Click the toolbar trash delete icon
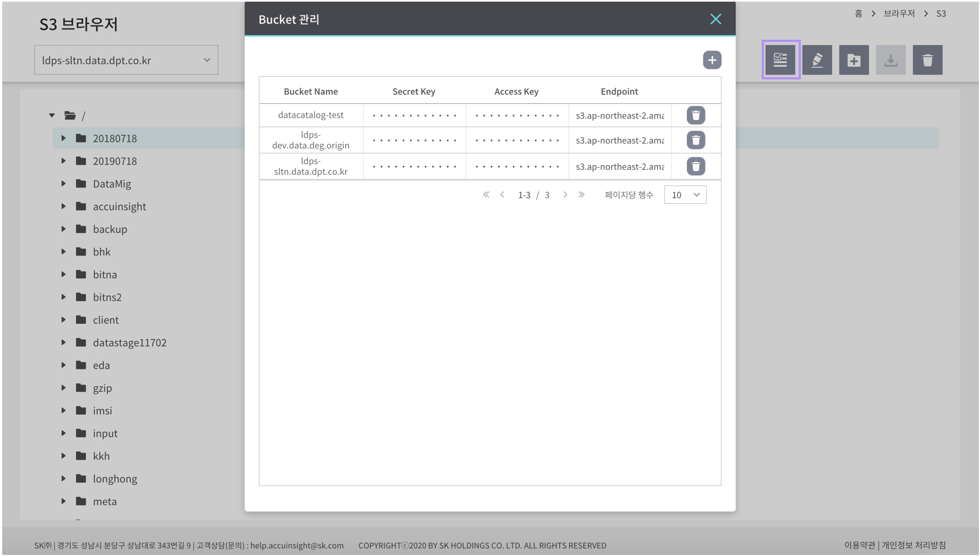Viewport: 980px width, 556px height. coord(928,60)
